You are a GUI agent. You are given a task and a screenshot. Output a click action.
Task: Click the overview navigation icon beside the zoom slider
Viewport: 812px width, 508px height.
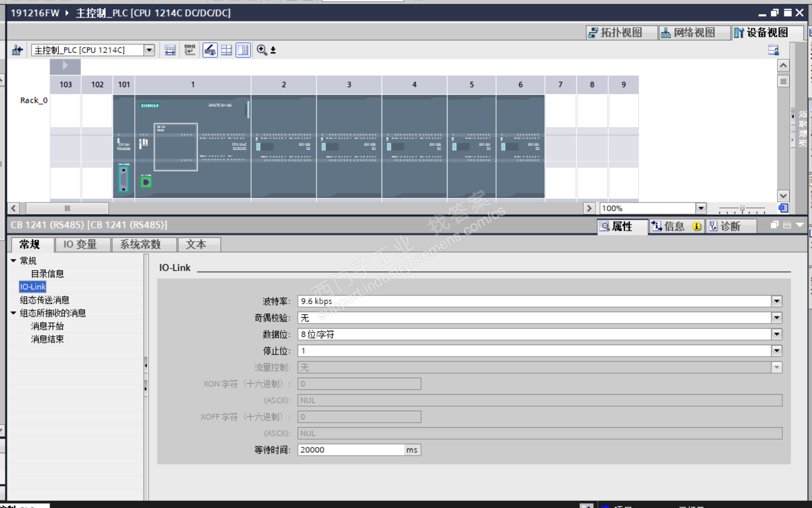(783, 208)
